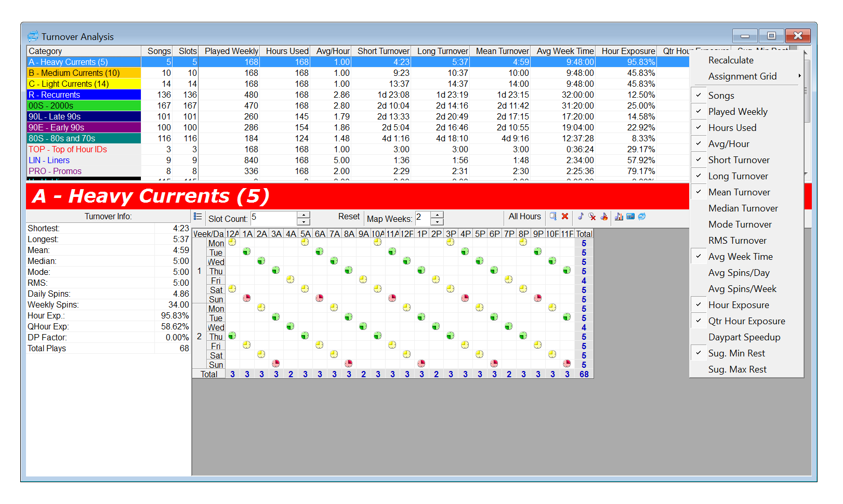This screenshot has height=504, width=843.
Task: Enable the Median Turnover column
Action: (x=743, y=208)
